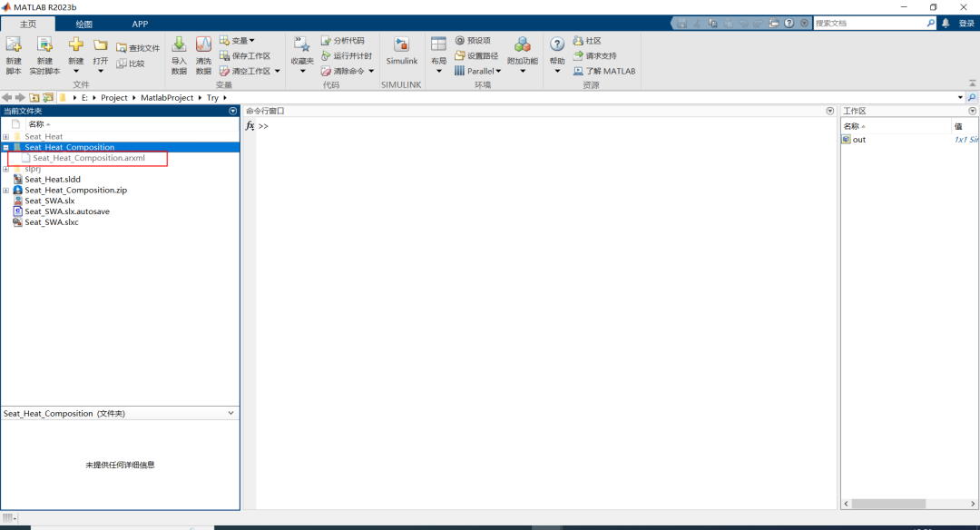Click the browse for folder icon
The height and width of the screenshot is (530, 980).
coord(48,97)
